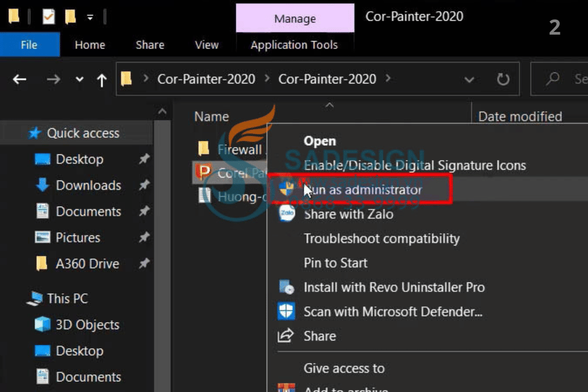The width and height of the screenshot is (588, 392).
Task: Click the Corel Painter application file icon
Action: click(204, 172)
